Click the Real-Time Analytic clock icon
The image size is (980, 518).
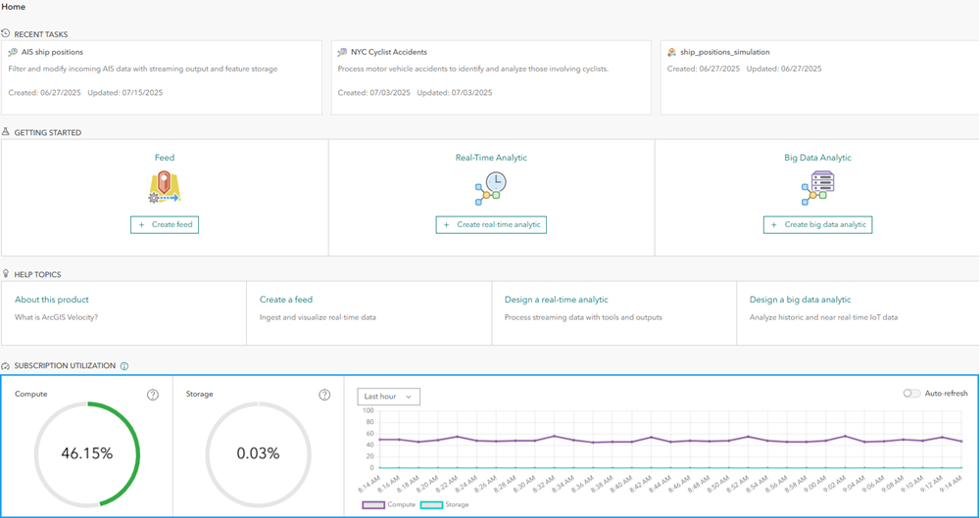coord(490,187)
